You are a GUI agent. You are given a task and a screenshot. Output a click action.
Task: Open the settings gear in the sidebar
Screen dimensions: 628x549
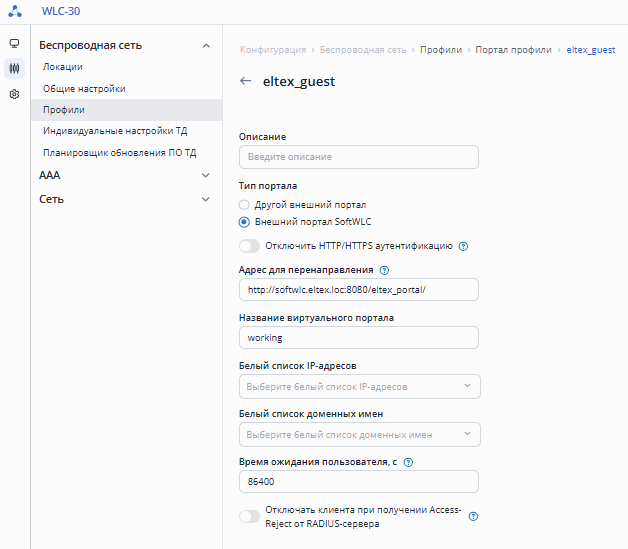[14, 95]
